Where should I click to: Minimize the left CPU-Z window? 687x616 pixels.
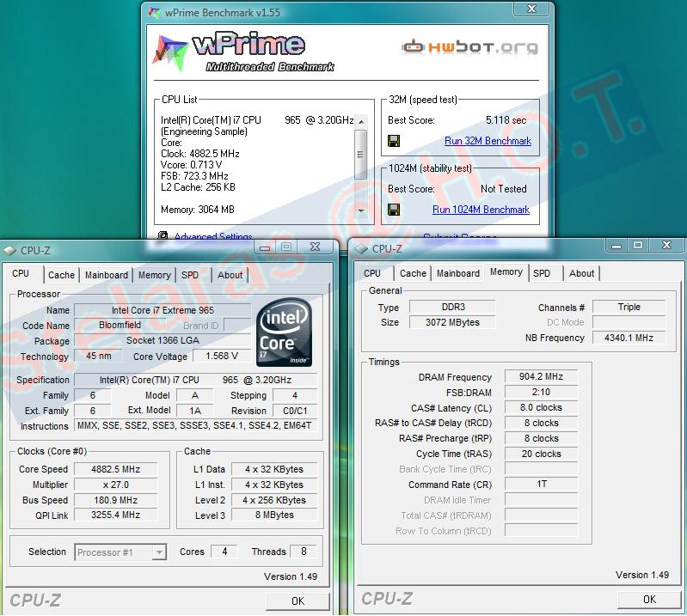(x=265, y=247)
